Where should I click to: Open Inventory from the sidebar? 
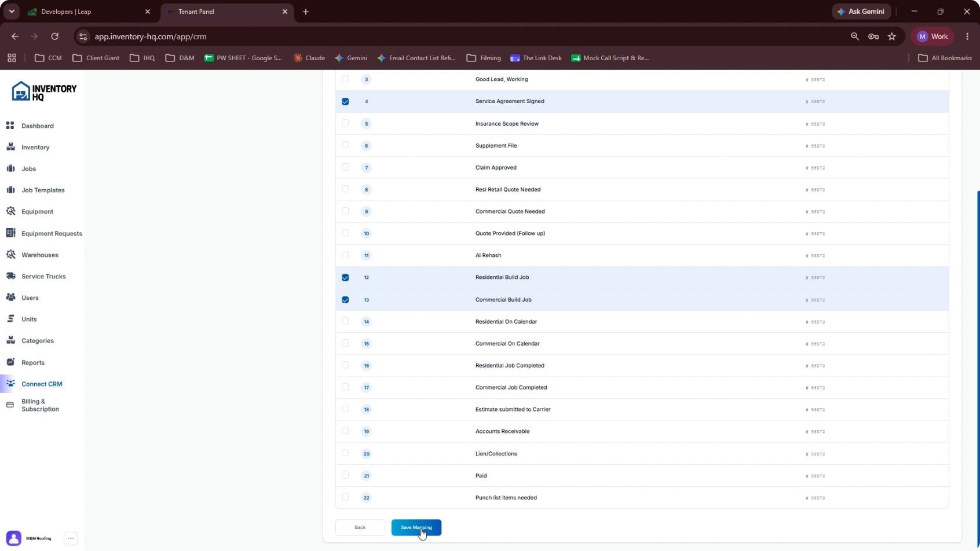click(35, 148)
